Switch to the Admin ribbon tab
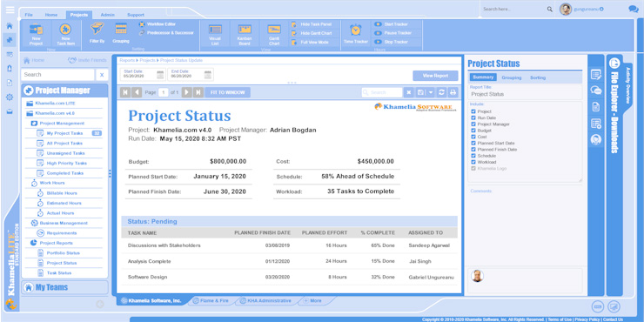Image resolution: width=644 pixels, height=322 pixels. (108, 15)
